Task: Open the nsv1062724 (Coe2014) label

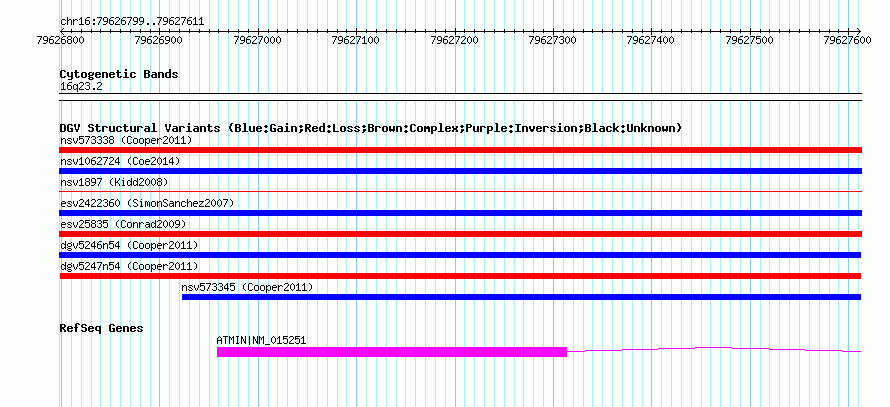Action: (120, 161)
